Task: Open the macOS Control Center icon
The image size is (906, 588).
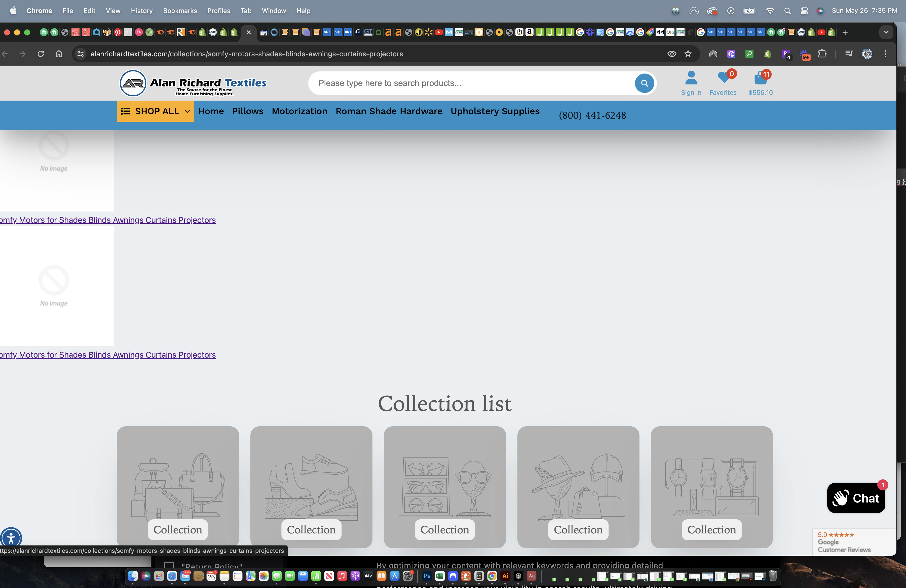Action: coord(804,11)
